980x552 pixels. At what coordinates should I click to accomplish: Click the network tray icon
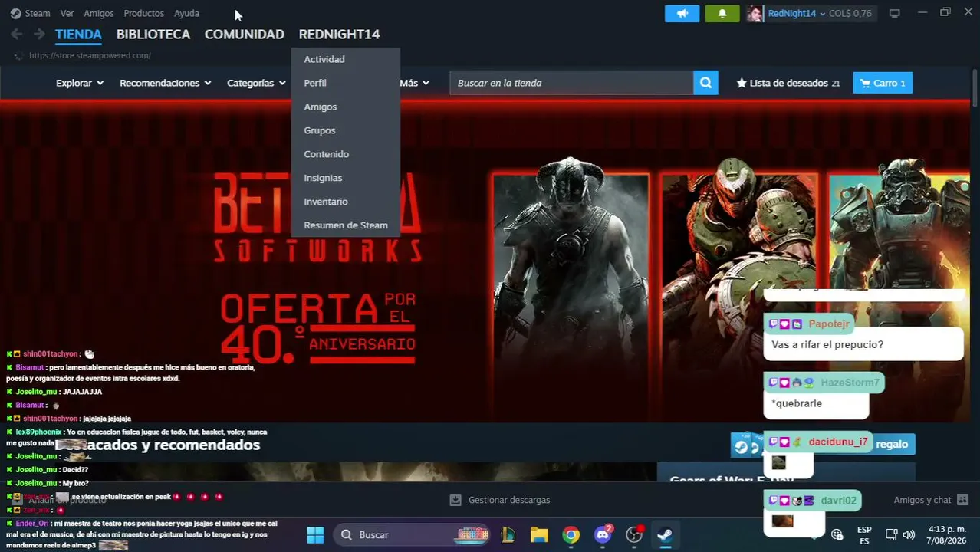[891, 534]
